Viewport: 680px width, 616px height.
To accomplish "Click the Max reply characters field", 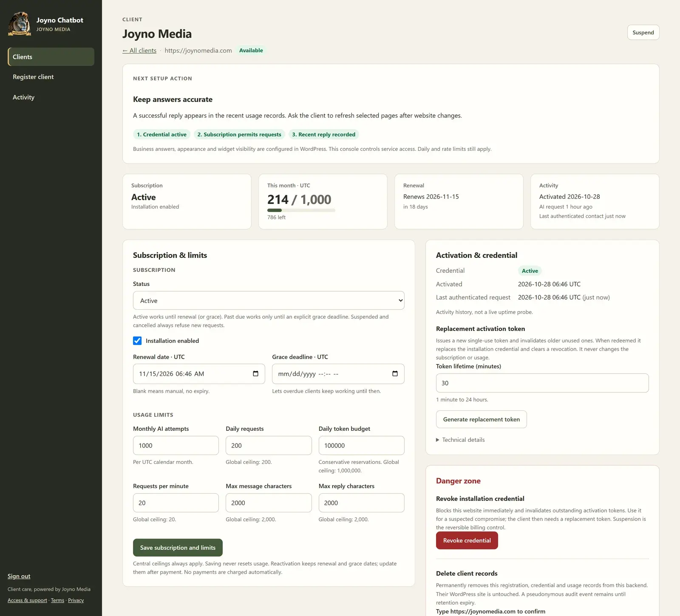I will pyautogui.click(x=361, y=503).
